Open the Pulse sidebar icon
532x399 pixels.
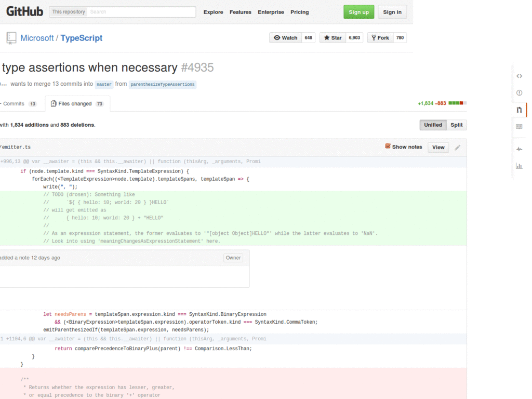[519, 149]
